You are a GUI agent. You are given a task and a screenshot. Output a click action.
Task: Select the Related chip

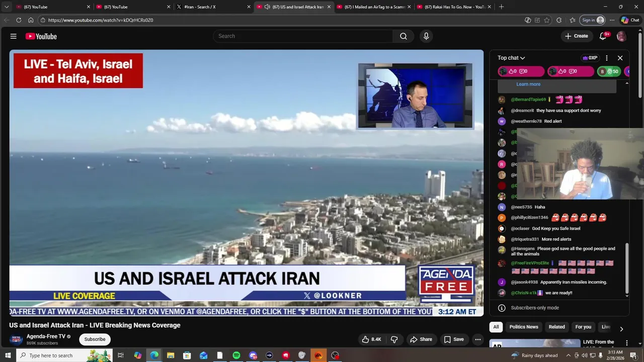(556, 327)
